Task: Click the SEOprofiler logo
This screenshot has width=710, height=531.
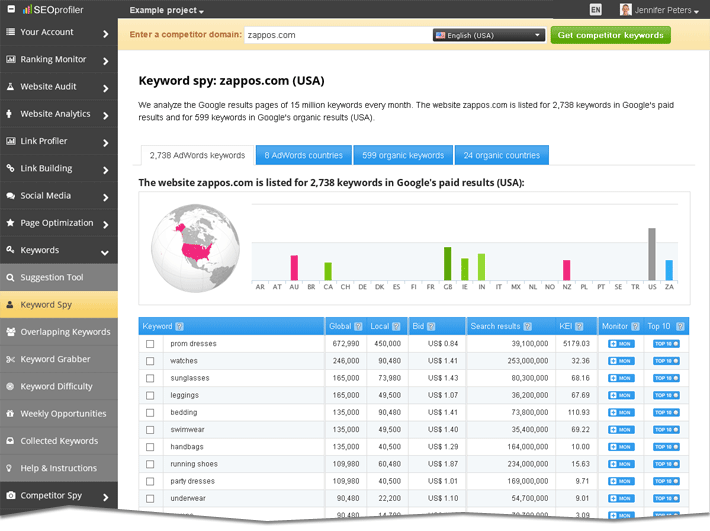Action: [53, 10]
